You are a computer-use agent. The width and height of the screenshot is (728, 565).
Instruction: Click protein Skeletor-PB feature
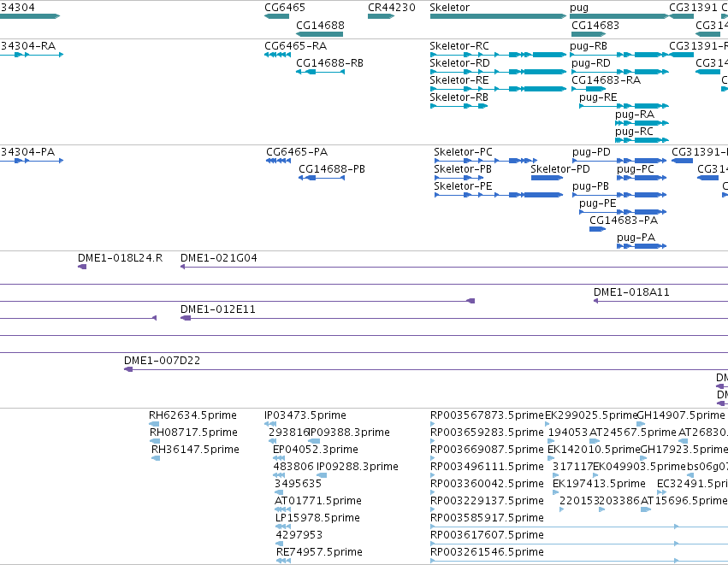click(459, 178)
